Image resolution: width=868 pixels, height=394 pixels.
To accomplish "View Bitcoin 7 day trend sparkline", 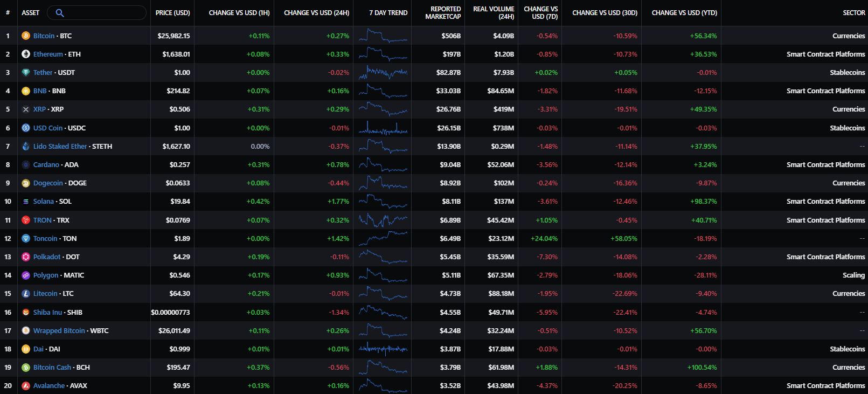I will 383,36.
